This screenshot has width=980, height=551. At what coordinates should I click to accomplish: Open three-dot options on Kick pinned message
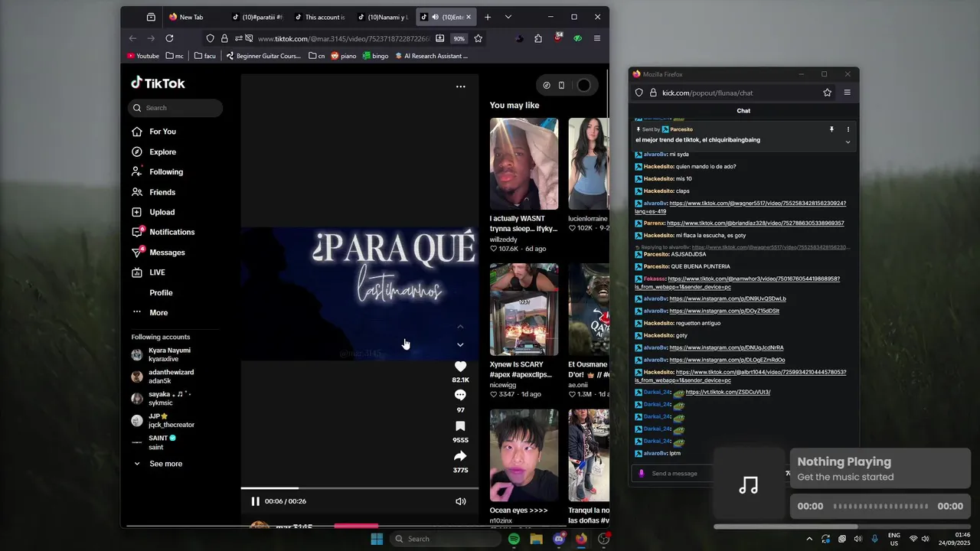click(848, 129)
